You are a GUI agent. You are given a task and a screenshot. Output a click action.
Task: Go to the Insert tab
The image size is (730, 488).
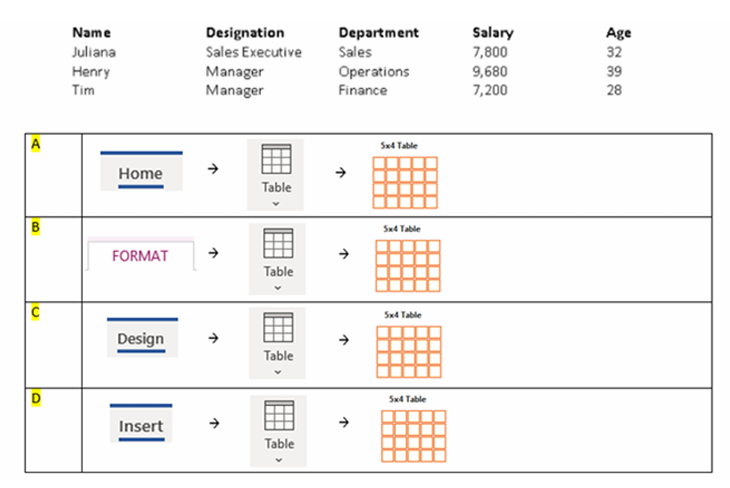coord(141,427)
